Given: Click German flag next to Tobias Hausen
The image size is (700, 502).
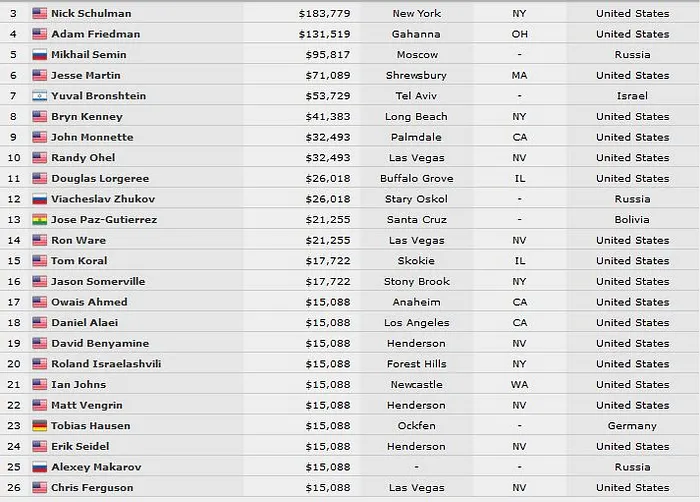Looking at the screenshot, I should (x=40, y=426).
